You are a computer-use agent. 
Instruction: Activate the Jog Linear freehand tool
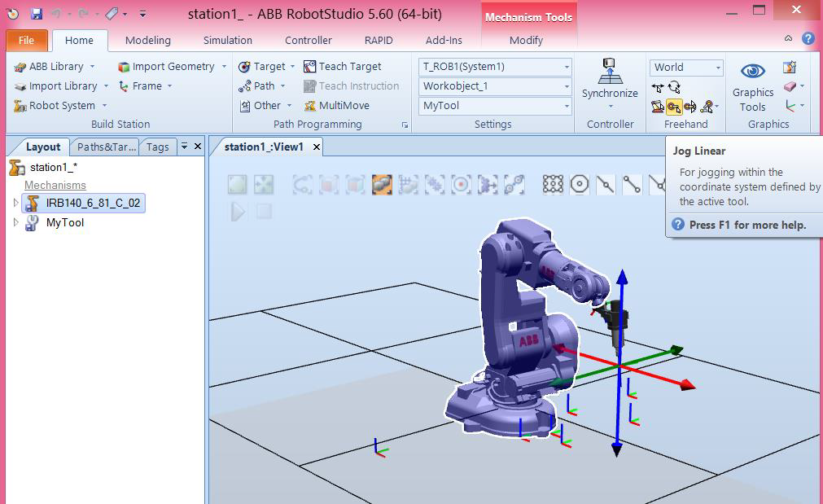pos(672,107)
